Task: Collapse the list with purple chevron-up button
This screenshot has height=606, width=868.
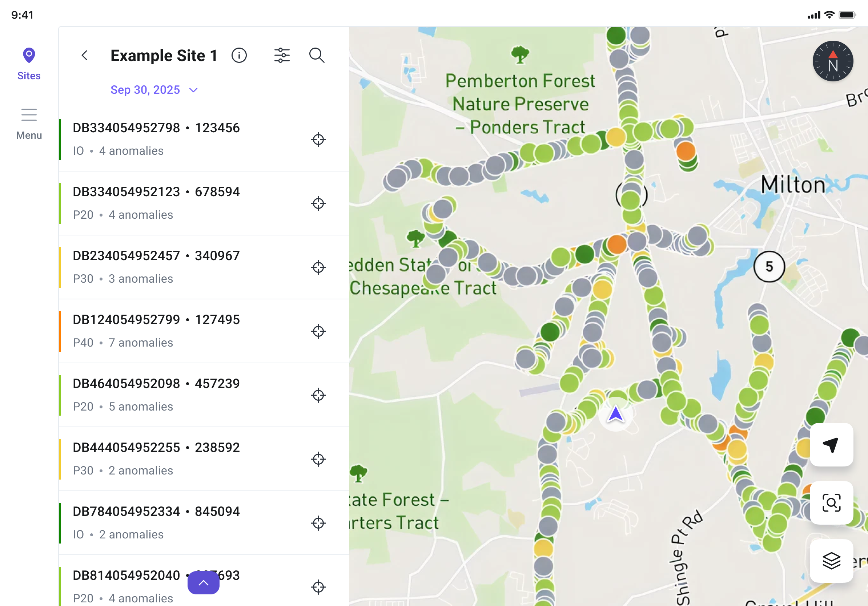Action: [x=204, y=583]
